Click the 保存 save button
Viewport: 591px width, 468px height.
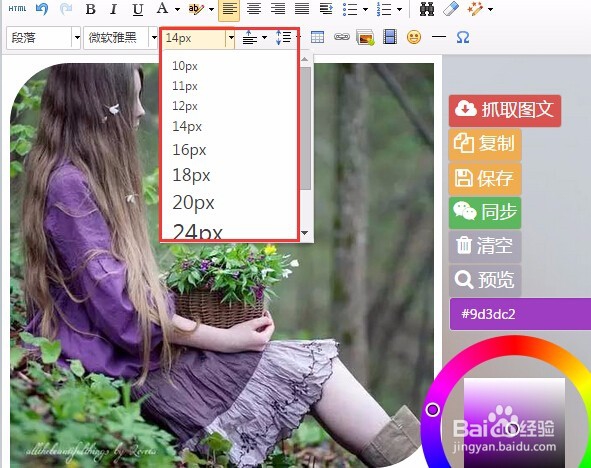[485, 178]
